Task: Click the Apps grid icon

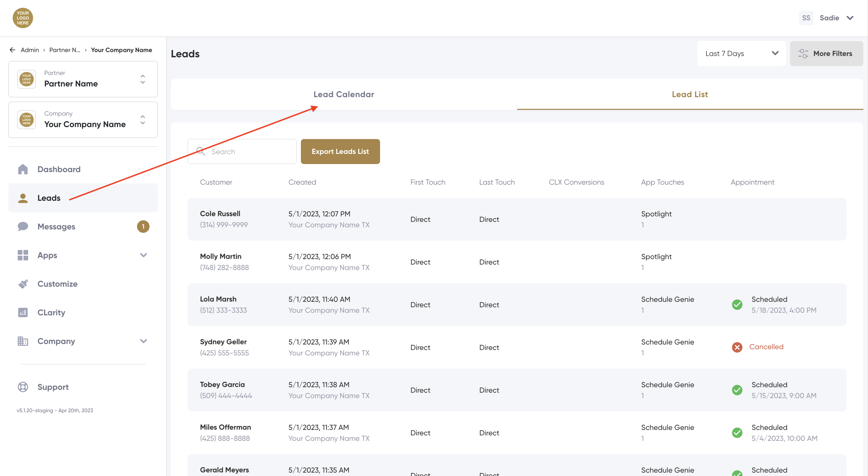Action: click(23, 255)
